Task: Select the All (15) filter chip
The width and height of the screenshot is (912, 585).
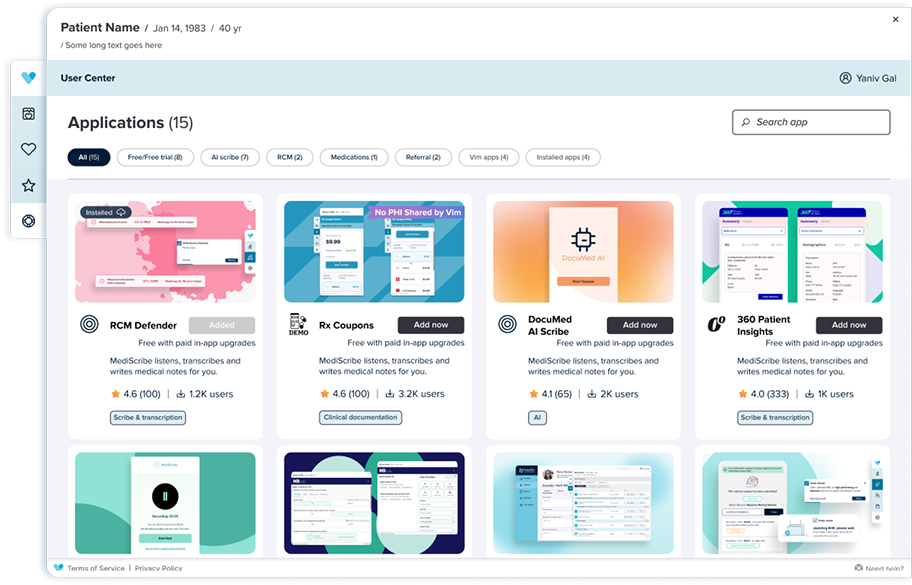Action: (x=88, y=157)
